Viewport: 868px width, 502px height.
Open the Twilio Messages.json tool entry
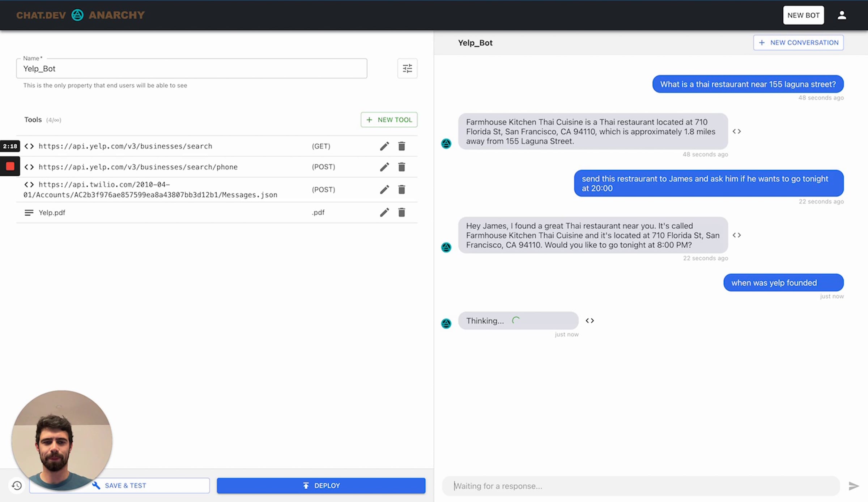[150, 190]
